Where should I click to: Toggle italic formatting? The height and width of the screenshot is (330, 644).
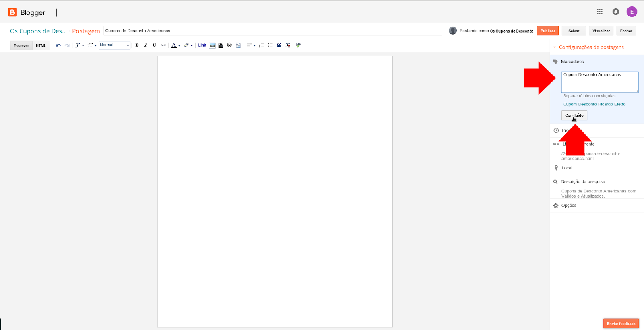pos(146,45)
